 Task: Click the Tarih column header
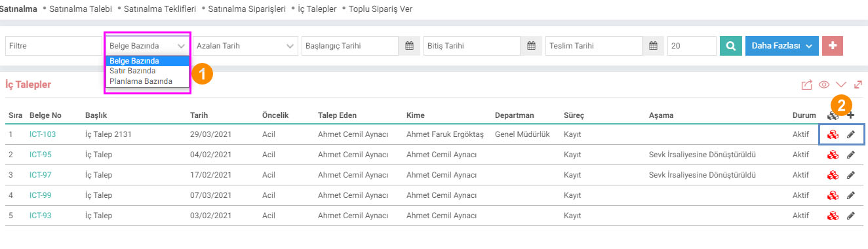199,115
